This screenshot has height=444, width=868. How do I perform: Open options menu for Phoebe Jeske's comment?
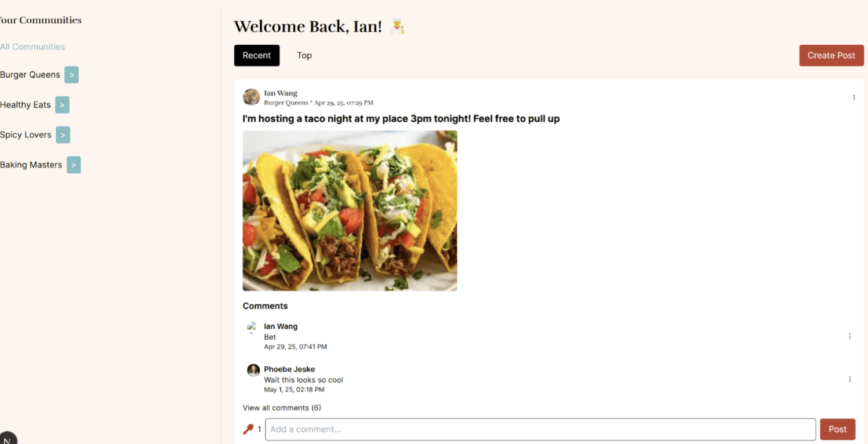click(x=849, y=379)
